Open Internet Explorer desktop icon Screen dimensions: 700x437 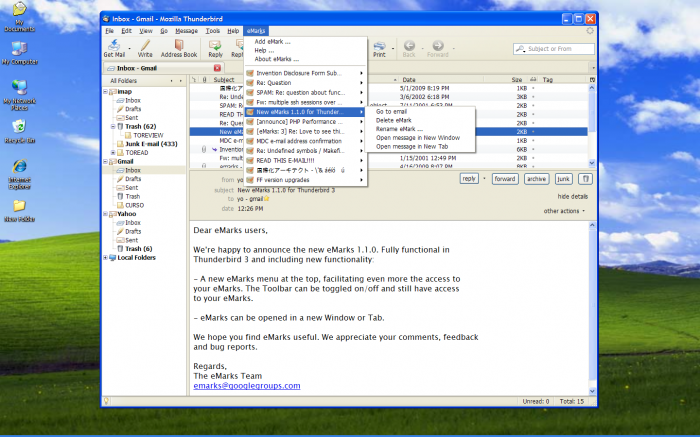pyautogui.click(x=19, y=166)
